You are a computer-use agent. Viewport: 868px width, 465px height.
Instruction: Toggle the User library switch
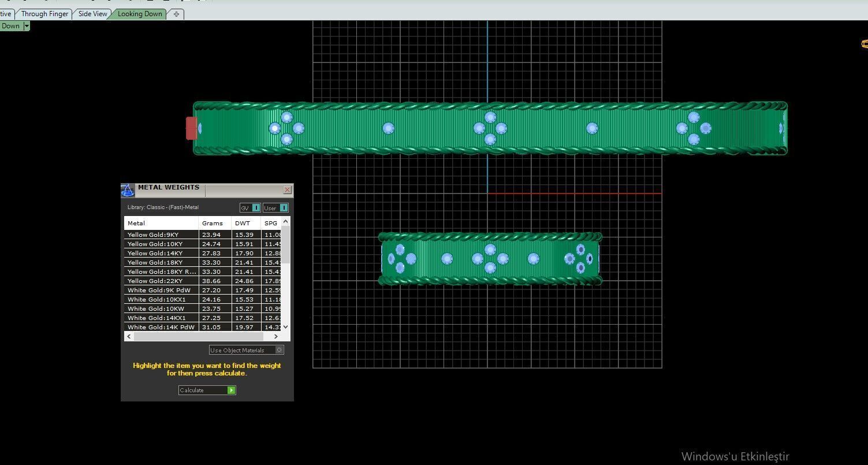[x=275, y=208]
